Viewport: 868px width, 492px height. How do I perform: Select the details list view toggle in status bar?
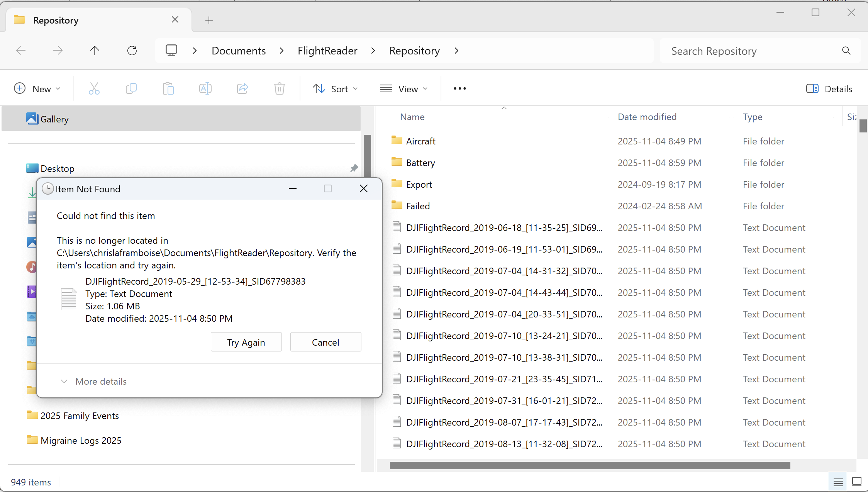tap(837, 482)
